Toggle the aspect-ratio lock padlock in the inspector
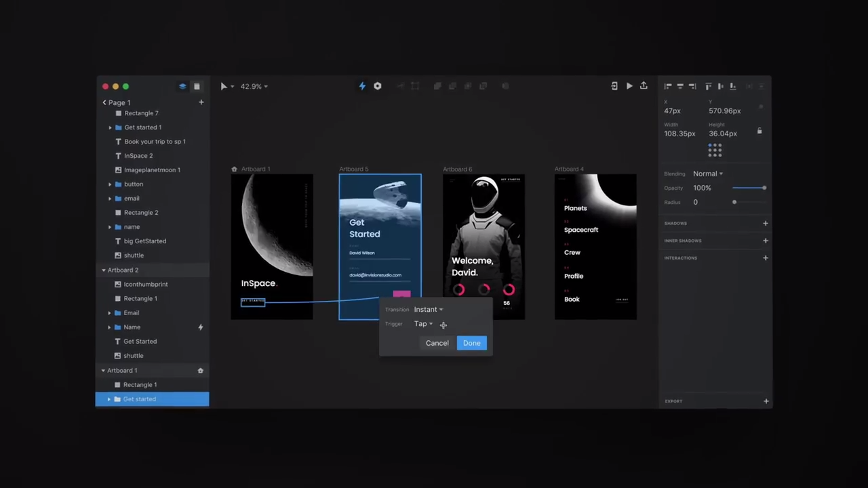Image resolution: width=868 pixels, height=488 pixels. pyautogui.click(x=759, y=131)
